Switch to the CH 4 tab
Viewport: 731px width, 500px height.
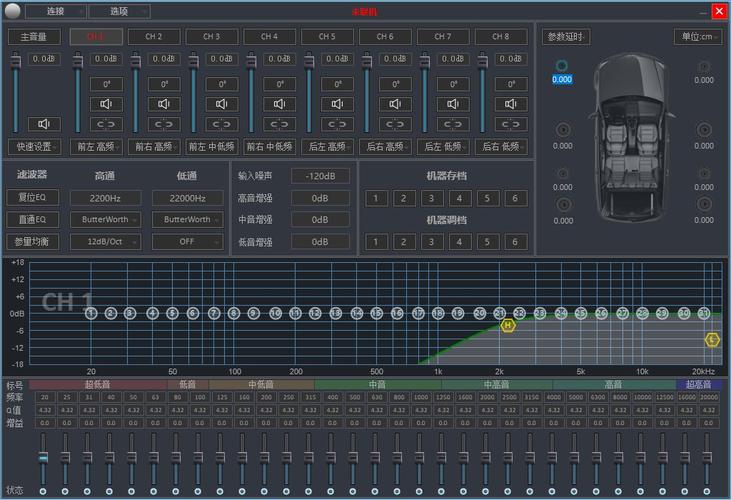pos(269,36)
